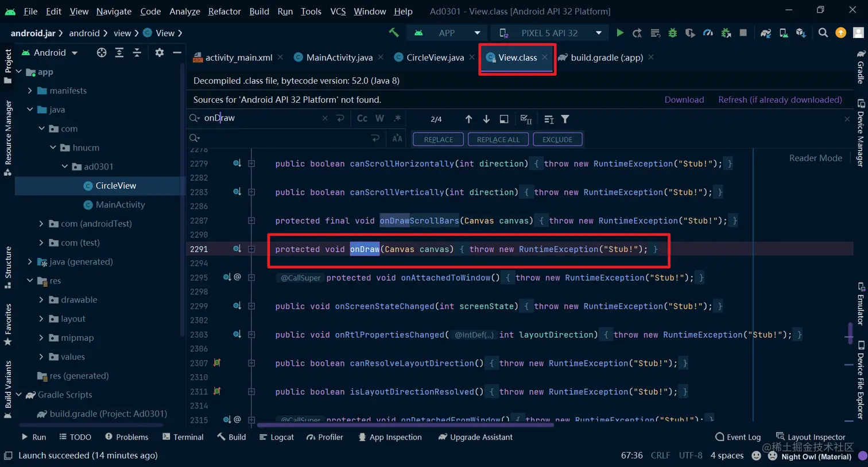Viewport: 868px width, 467px height.
Task: Open the SDK Manager icon
Action: [x=801, y=33]
